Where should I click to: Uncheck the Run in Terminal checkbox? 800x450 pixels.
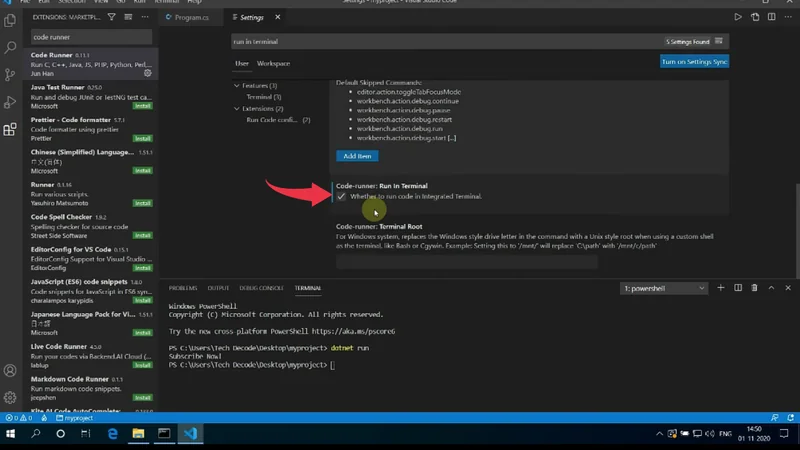tap(341, 197)
